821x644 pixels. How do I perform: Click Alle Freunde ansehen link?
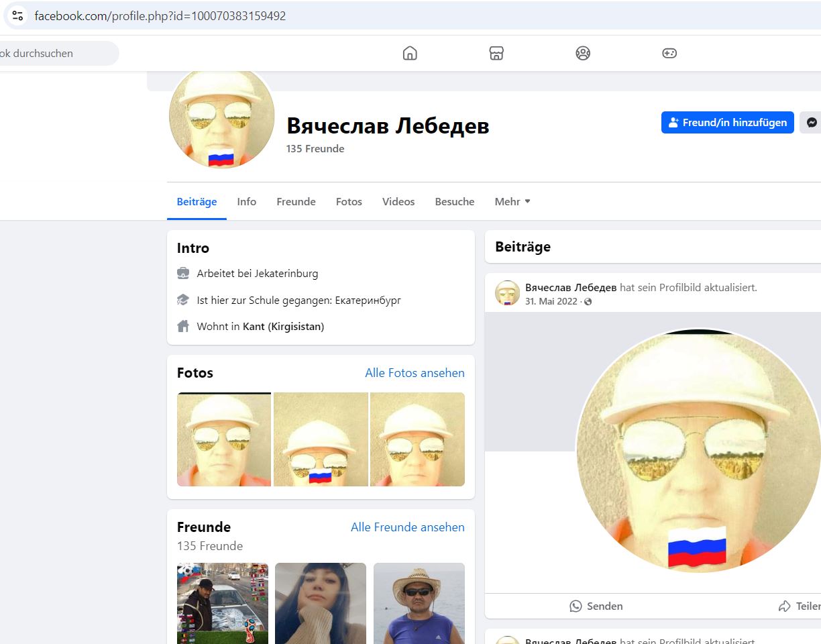point(408,527)
